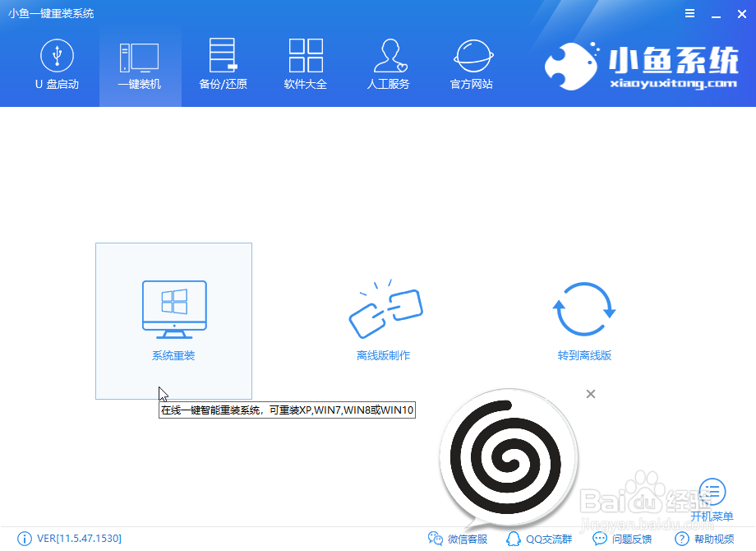Dismiss the spiral popup with its × button

coord(590,394)
